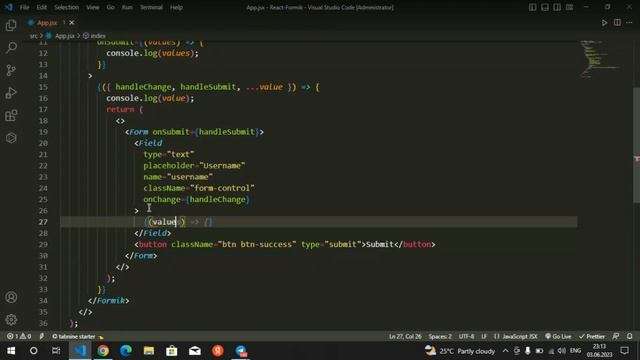The image size is (640, 360).
Task: Open File Explorer from taskbar
Action: 149,351
